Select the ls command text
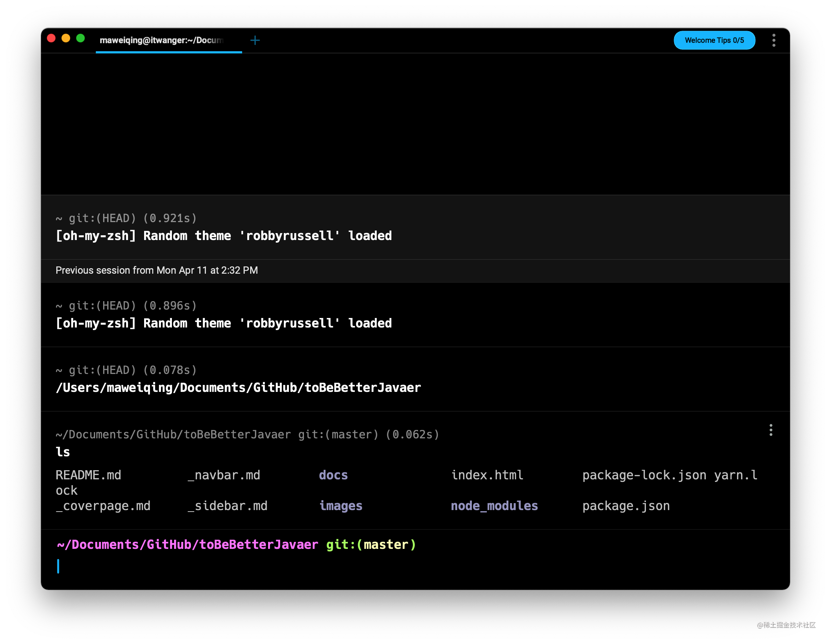This screenshot has height=644, width=831. click(63, 452)
